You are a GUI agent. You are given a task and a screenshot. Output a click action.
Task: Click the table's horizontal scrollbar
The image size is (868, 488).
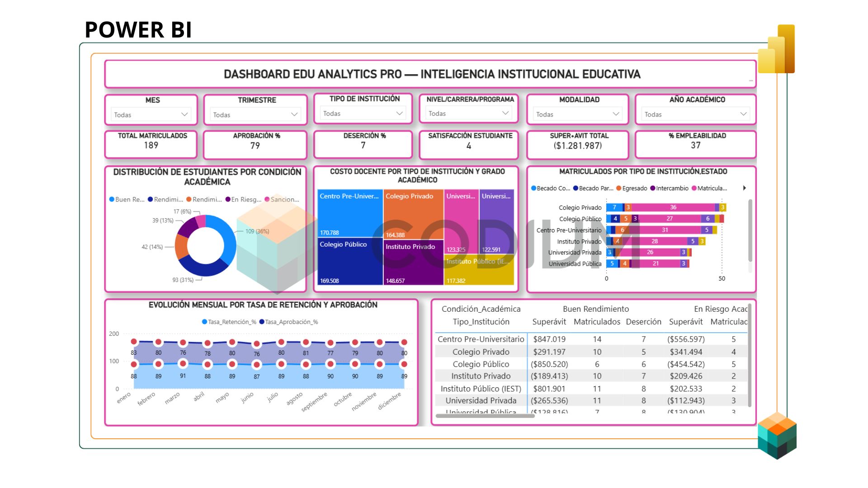pos(485,416)
